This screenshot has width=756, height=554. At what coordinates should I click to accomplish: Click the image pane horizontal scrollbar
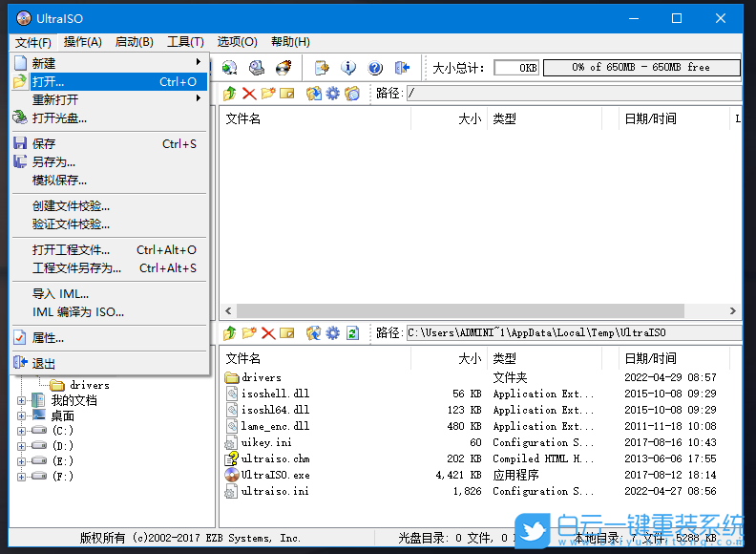click(x=460, y=311)
